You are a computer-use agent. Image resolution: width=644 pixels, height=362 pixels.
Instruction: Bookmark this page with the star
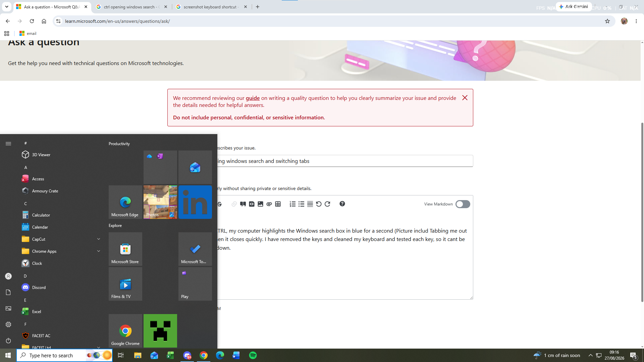tap(607, 21)
